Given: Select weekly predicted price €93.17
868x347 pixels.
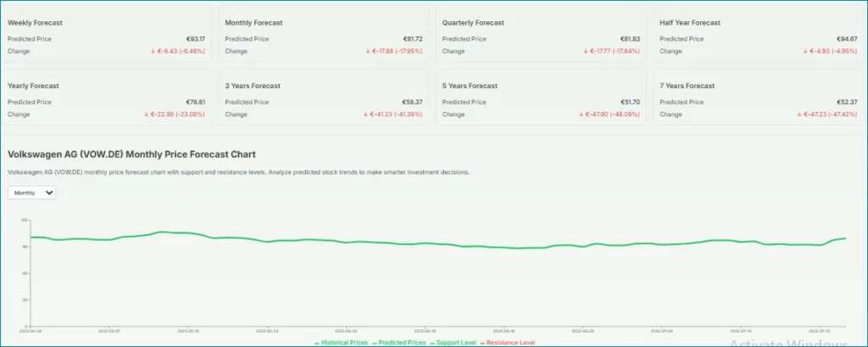Looking at the screenshot, I should [x=196, y=39].
